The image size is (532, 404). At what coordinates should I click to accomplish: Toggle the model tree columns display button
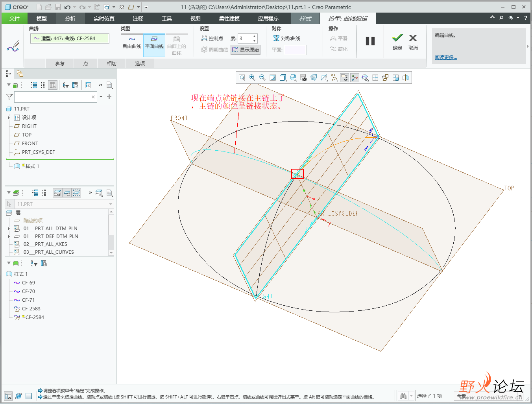53,85
